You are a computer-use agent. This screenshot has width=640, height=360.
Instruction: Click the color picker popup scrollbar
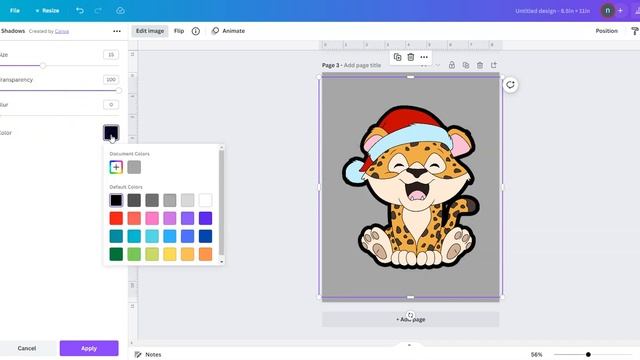(222, 202)
